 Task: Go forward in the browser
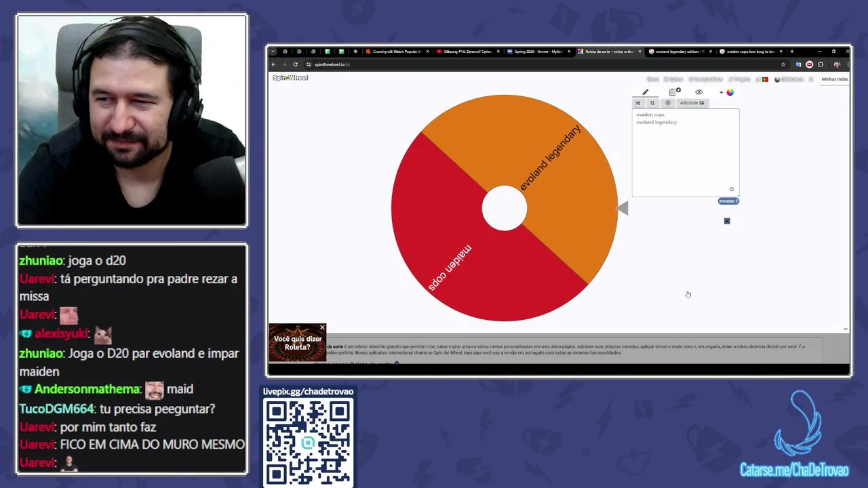pos(284,64)
